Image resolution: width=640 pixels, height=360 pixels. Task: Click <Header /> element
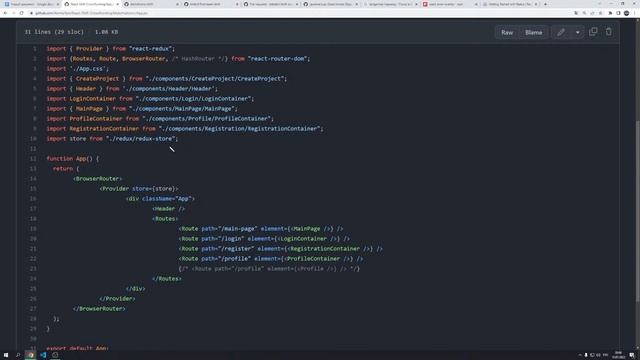pyautogui.click(x=168, y=209)
